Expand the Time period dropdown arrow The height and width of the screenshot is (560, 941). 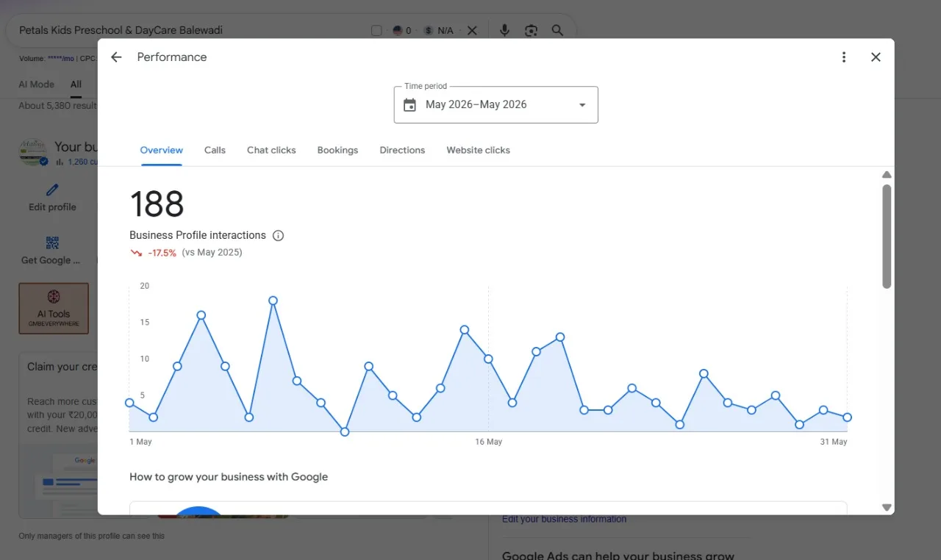click(582, 105)
